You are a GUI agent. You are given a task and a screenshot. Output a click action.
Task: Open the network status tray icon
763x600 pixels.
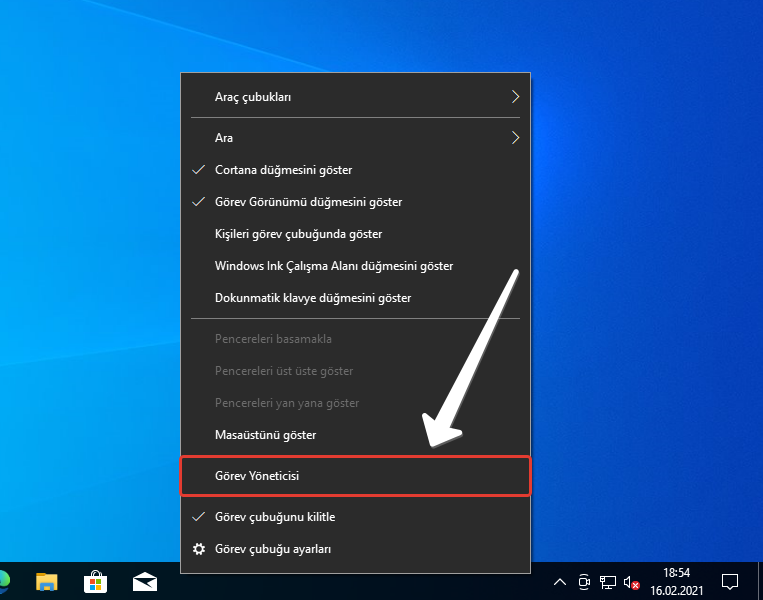point(607,582)
